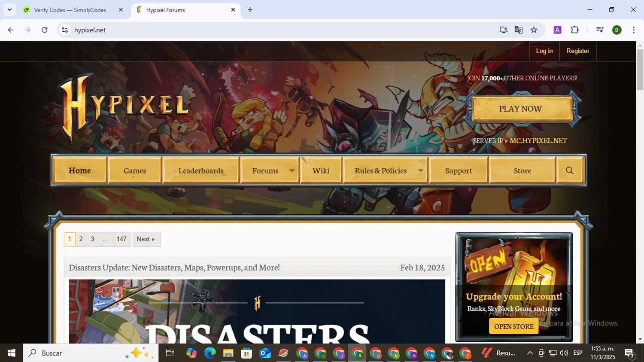
Task: Open the Disasters Update article title
Action: point(174,268)
